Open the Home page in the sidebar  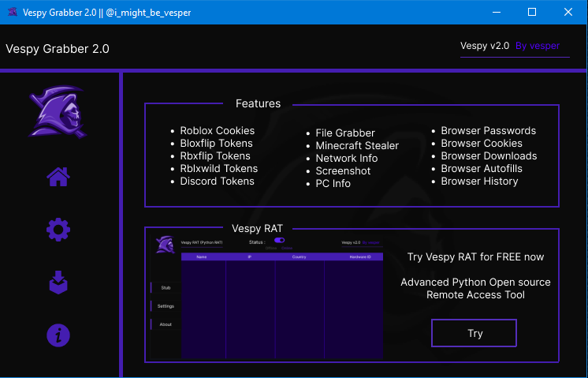58,177
